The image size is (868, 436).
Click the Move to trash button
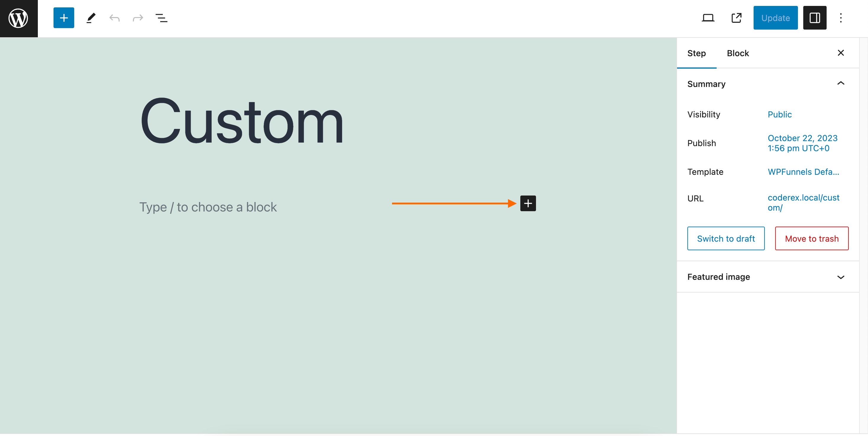812,238
